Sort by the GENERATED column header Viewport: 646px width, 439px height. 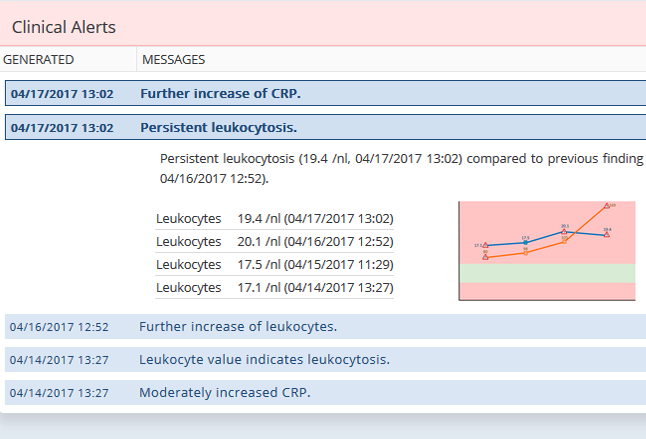pos(38,60)
